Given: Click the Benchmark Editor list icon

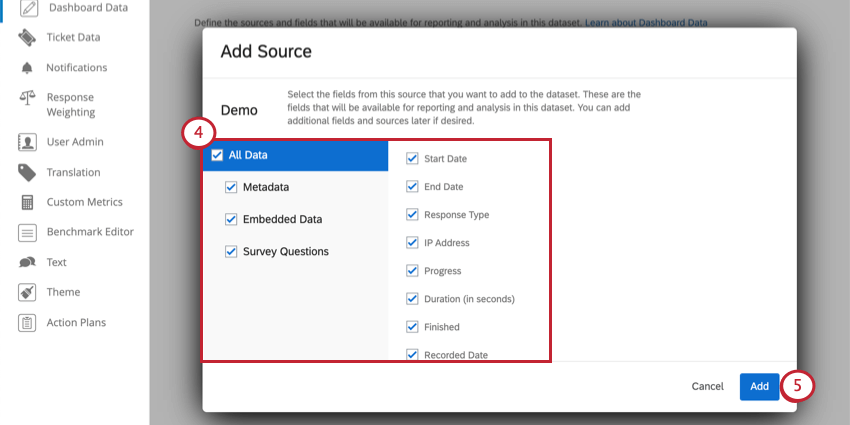Looking at the screenshot, I should 27,233.
